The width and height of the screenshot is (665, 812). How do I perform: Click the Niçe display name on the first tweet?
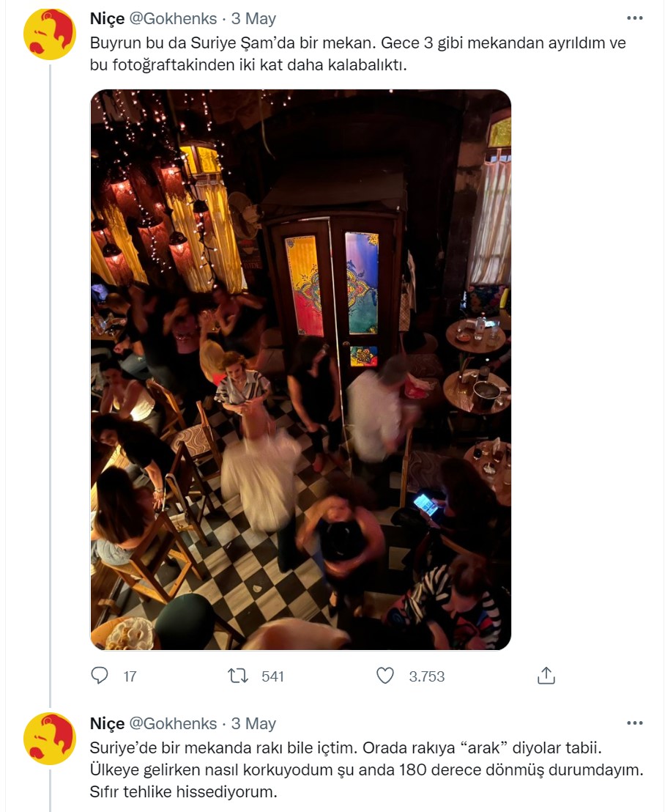[x=105, y=19]
